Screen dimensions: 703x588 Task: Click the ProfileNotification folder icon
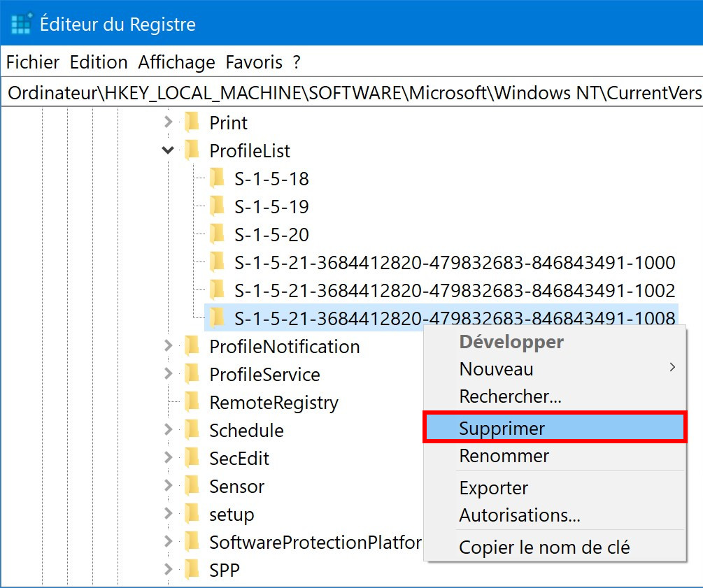(x=192, y=346)
